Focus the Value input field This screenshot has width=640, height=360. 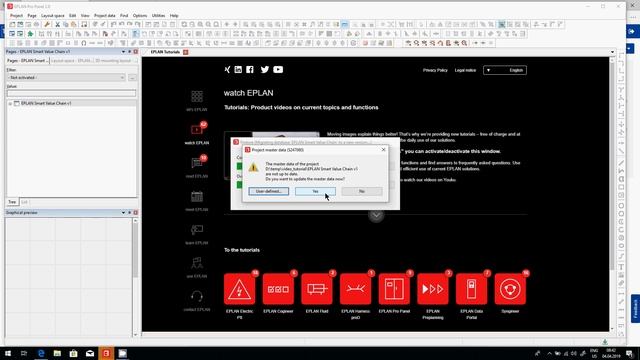tap(71, 93)
